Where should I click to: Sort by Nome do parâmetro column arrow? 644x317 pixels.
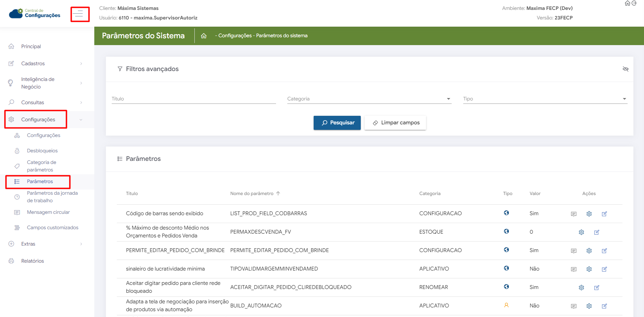278,193
